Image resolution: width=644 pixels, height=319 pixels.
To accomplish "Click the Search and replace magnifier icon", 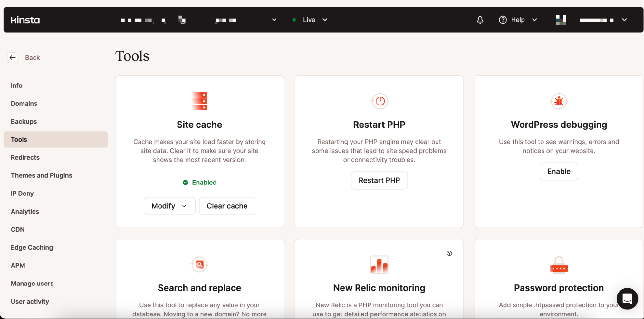I will (199, 264).
